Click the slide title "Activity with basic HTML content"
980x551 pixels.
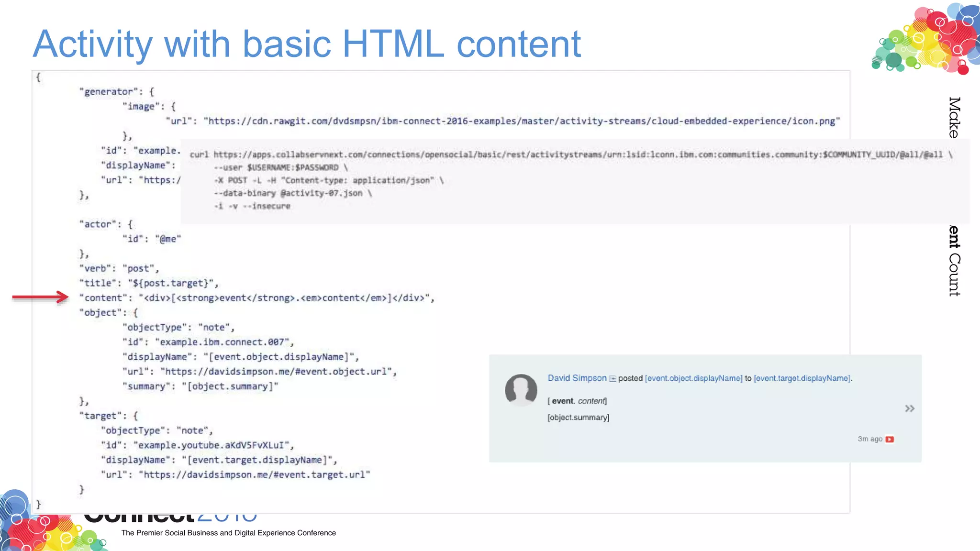pos(307,44)
